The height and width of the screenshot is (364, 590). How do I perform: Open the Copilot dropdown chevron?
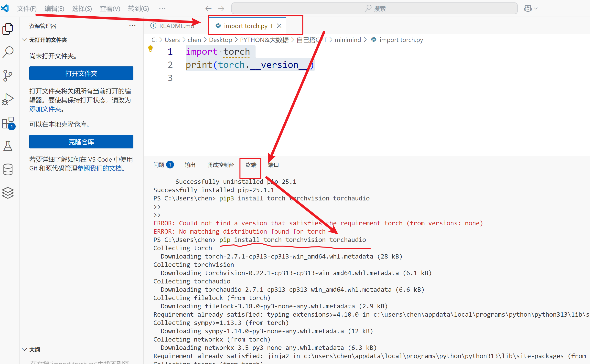coord(536,9)
